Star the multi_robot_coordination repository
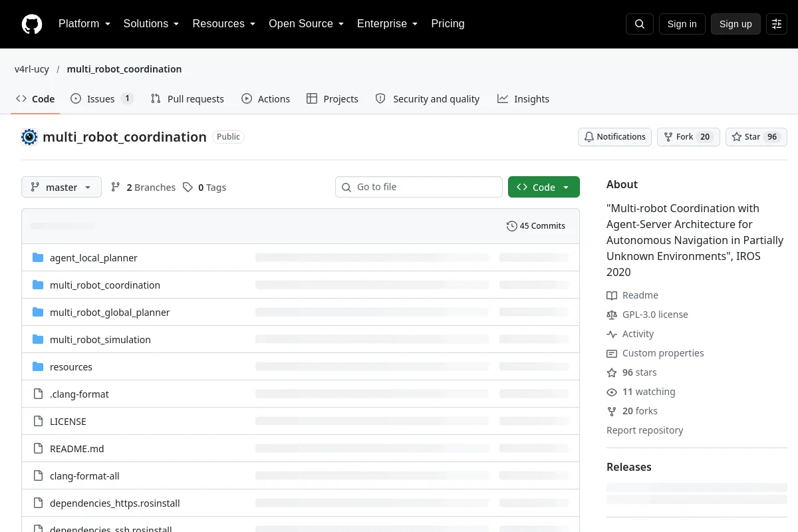This screenshot has height=532, width=798. tap(756, 137)
